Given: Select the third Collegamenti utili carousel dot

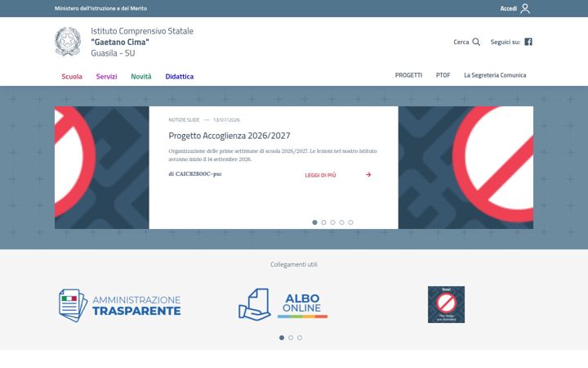Looking at the screenshot, I should (x=300, y=338).
